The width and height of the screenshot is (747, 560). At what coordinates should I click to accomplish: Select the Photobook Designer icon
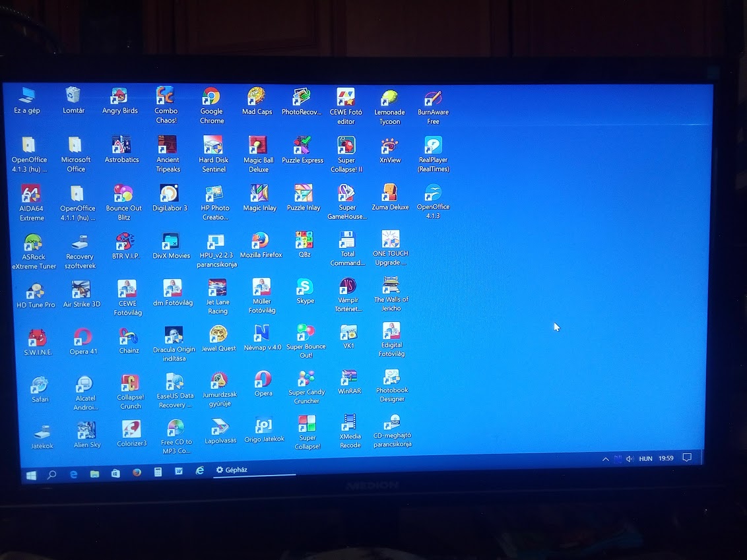coord(391,385)
